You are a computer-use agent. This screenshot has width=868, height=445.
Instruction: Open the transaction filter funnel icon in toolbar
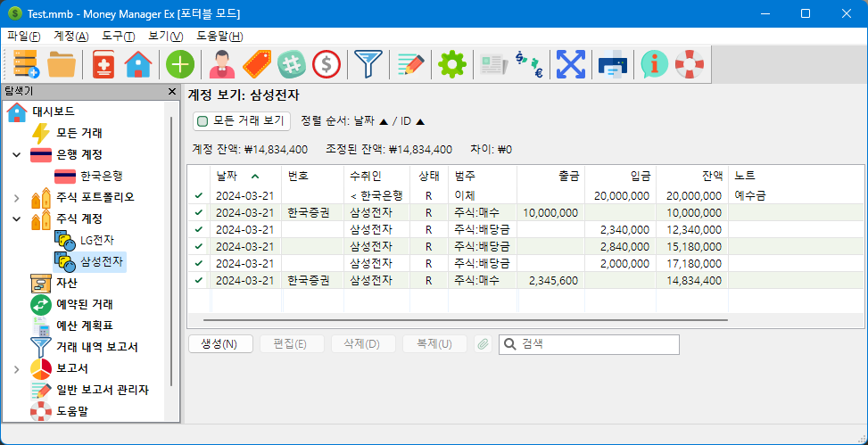(x=368, y=64)
